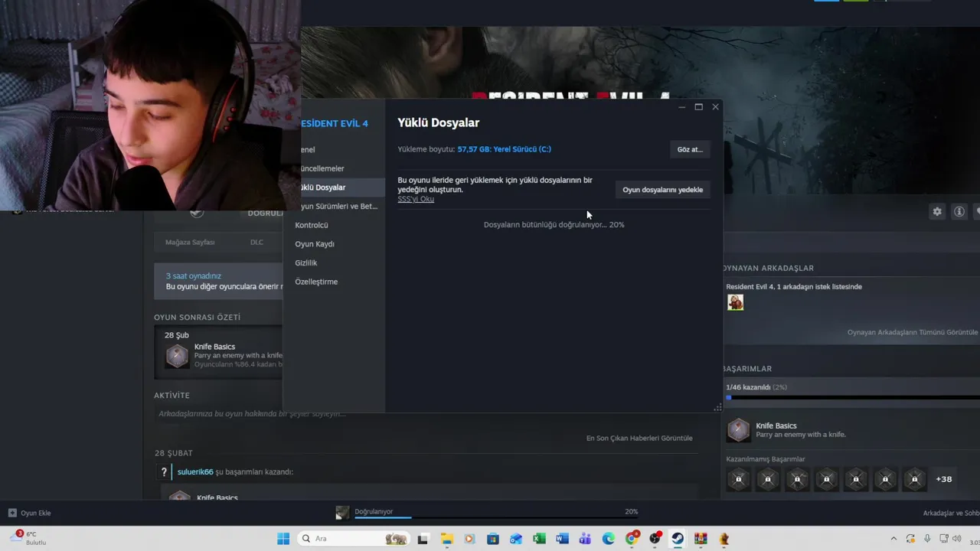Launch Microsoft Edge from the taskbar
The height and width of the screenshot is (551, 980).
pyautogui.click(x=609, y=539)
